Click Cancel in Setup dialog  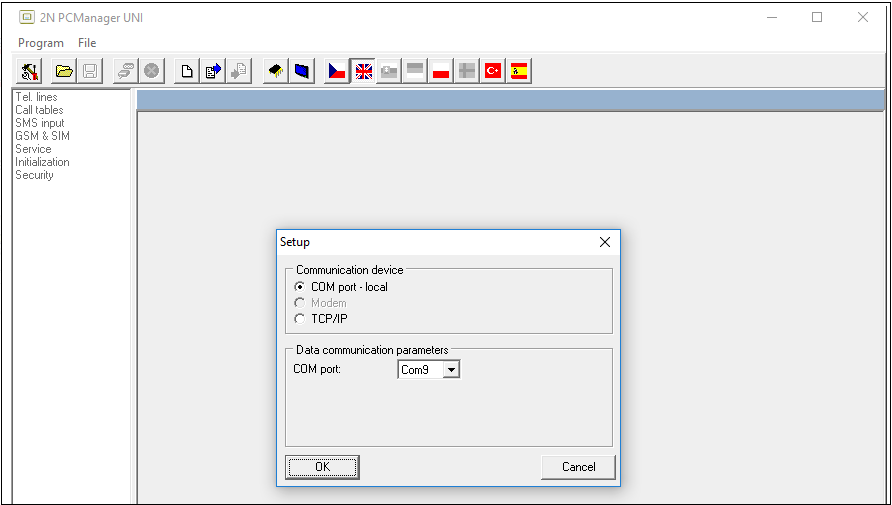(x=578, y=467)
